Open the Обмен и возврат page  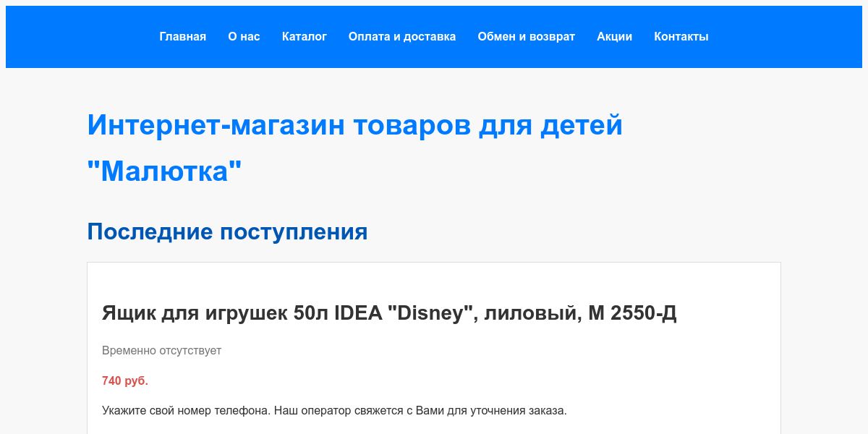click(527, 37)
